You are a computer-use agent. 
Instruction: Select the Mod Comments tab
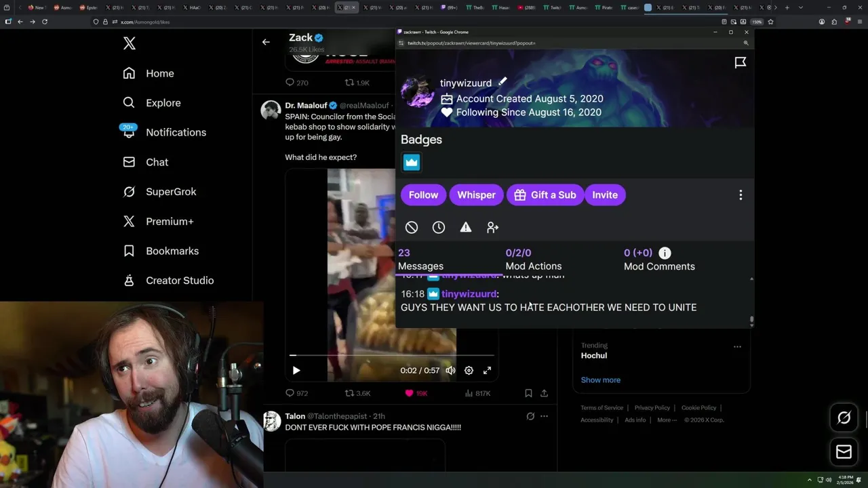pos(659,260)
